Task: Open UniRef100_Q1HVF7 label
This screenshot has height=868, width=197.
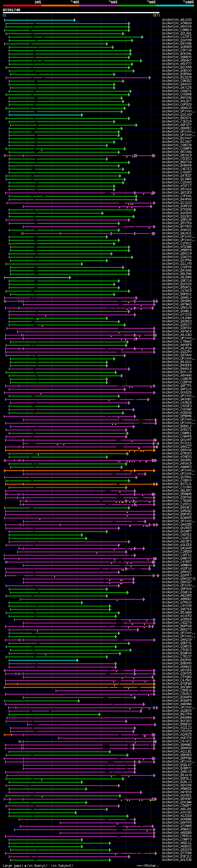Action: tap(177, 575)
